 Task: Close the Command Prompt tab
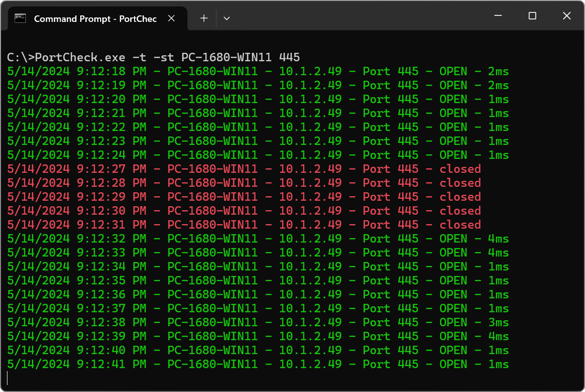point(171,18)
